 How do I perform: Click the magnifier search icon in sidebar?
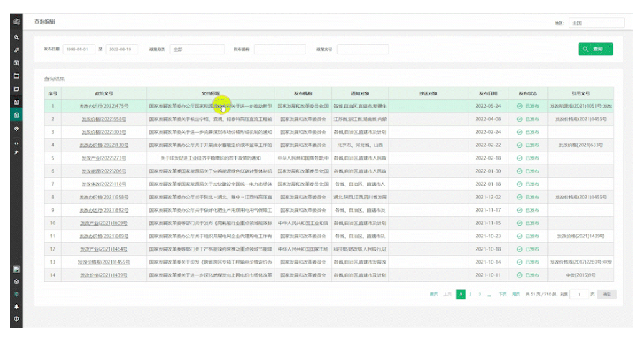[x=16, y=37]
